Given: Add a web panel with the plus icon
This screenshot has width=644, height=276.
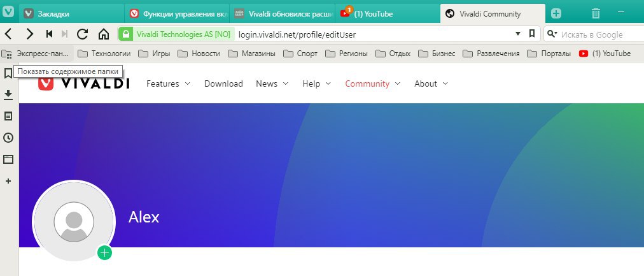Looking at the screenshot, I should (8, 181).
